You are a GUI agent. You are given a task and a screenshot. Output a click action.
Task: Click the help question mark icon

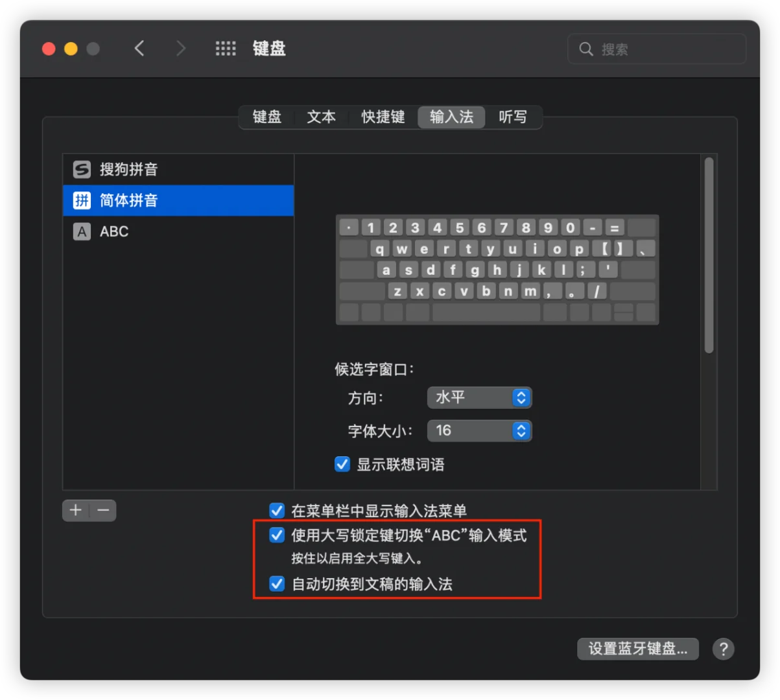[723, 649]
